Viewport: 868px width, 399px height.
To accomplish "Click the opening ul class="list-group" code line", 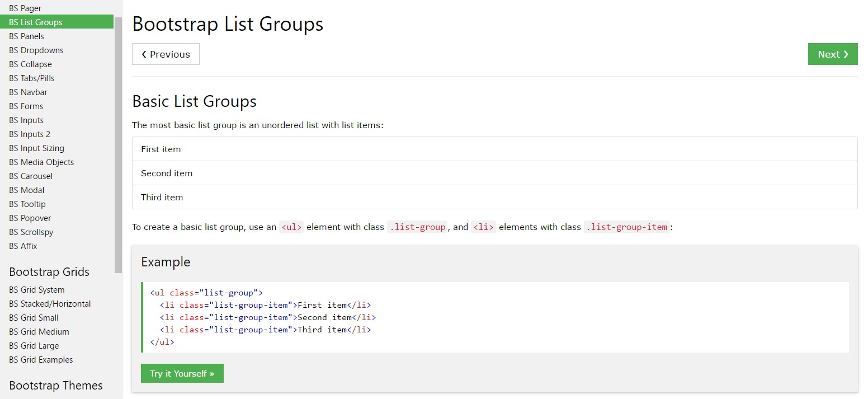I will pyautogui.click(x=206, y=293).
